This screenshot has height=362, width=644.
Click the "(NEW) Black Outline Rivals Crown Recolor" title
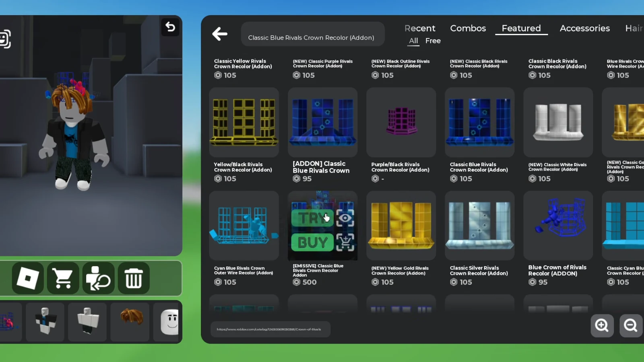[400, 64]
